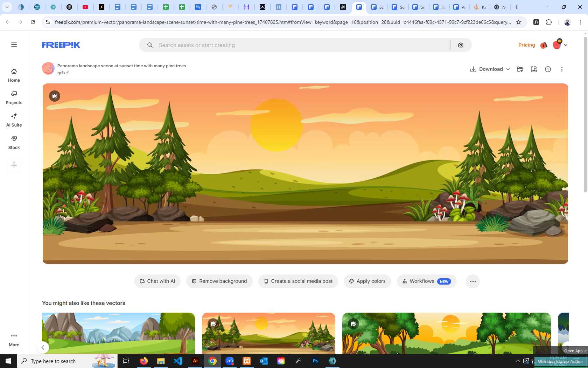
Task: Click the search magnifier icon
Action: point(150,45)
